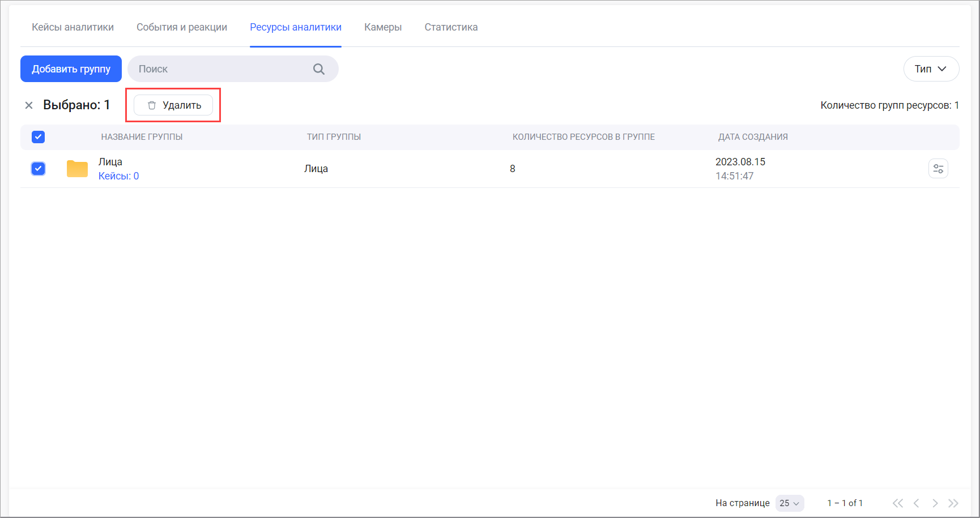The width and height of the screenshot is (980, 518).
Task: Jump to the last page arrows
Action: [x=953, y=503]
